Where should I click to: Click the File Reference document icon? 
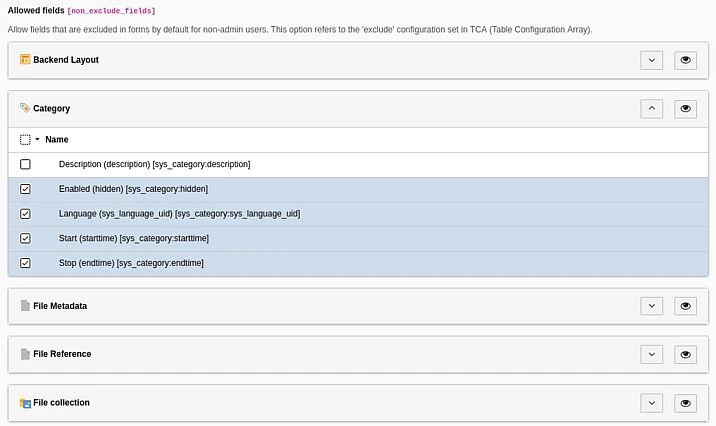point(25,354)
